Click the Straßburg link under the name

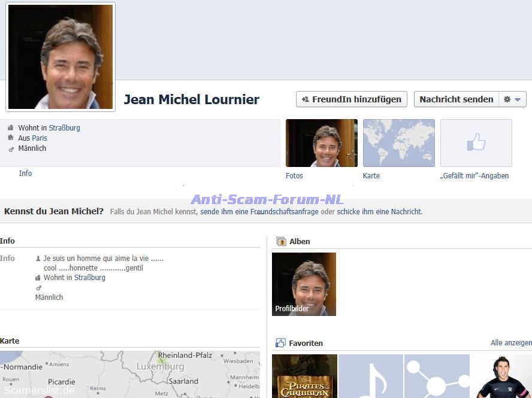[64, 128]
